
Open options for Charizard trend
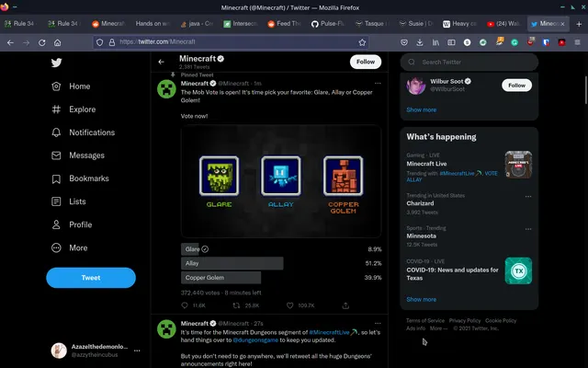point(528,196)
